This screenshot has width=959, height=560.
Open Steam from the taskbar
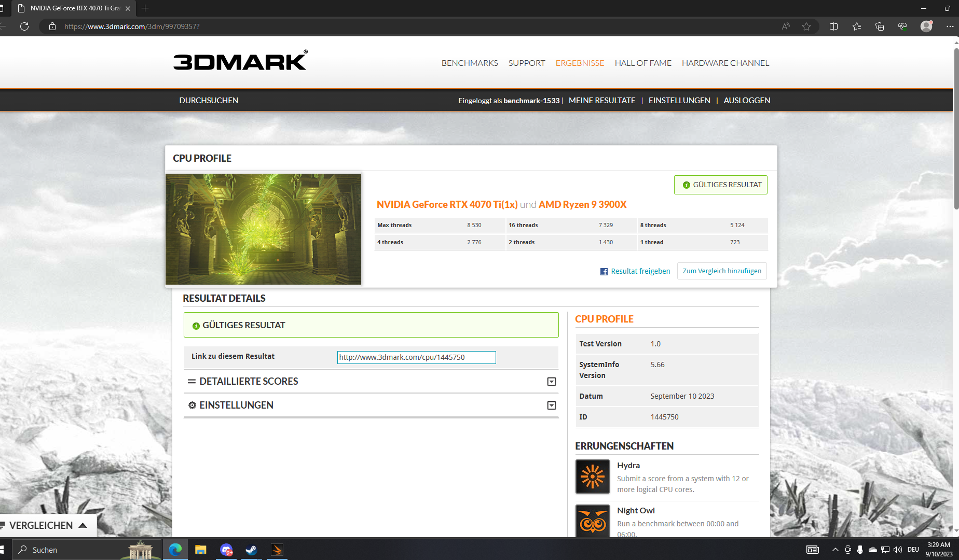(252, 550)
